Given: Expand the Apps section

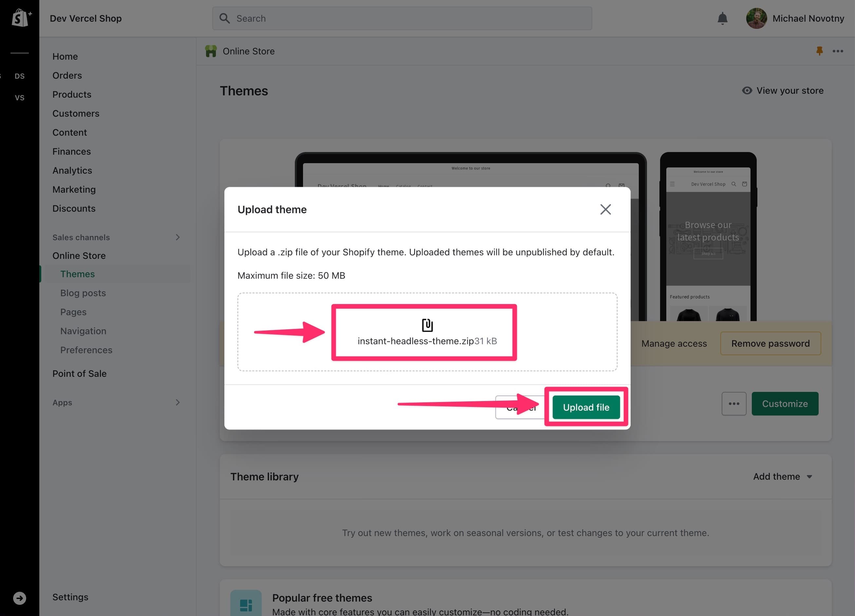Looking at the screenshot, I should 178,402.
